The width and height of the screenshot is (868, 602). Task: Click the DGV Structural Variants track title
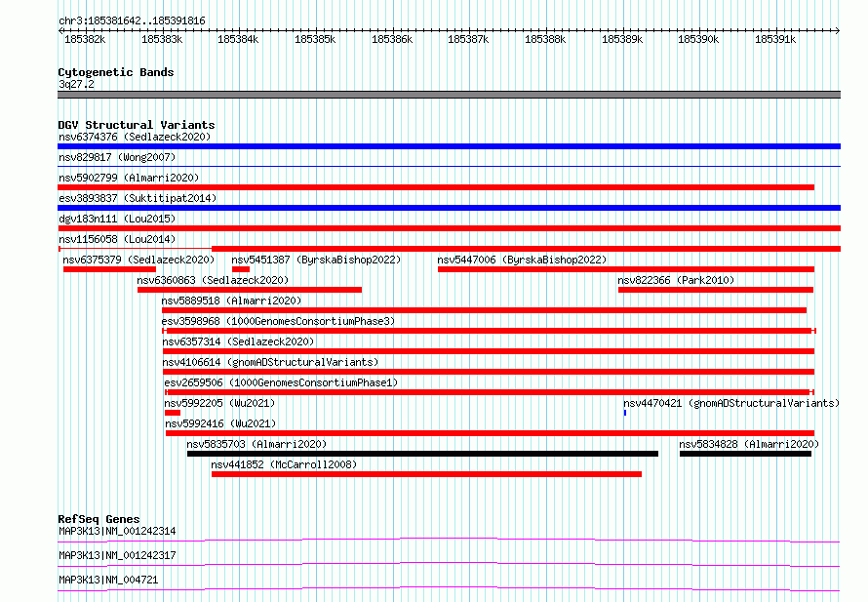tap(137, 125)
